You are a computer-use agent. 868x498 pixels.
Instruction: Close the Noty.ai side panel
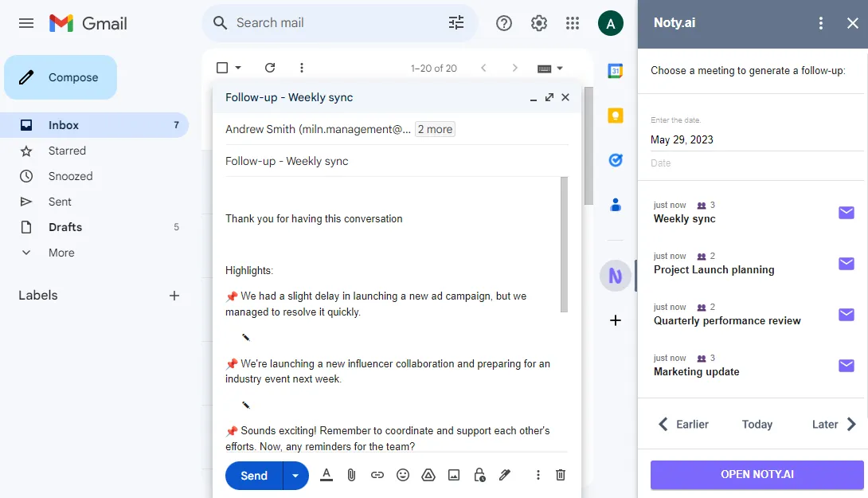[x=853, y=23]
